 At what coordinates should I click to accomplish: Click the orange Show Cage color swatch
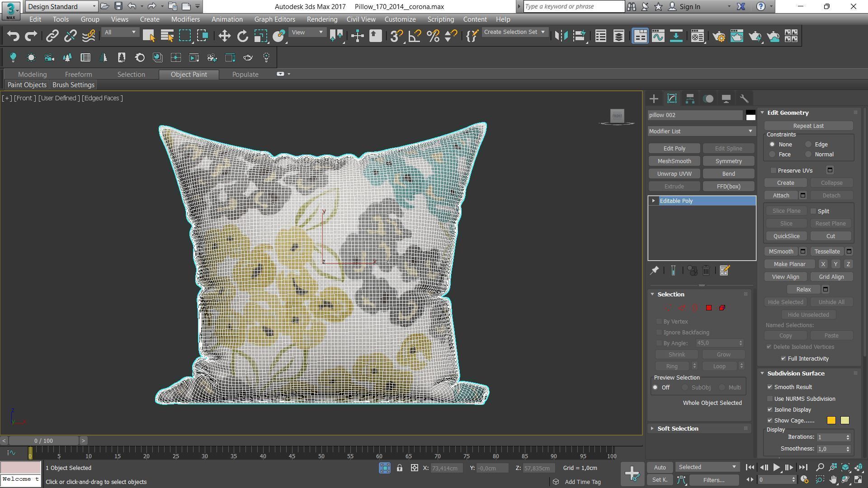pyautogui.click(x=831, y=421)
